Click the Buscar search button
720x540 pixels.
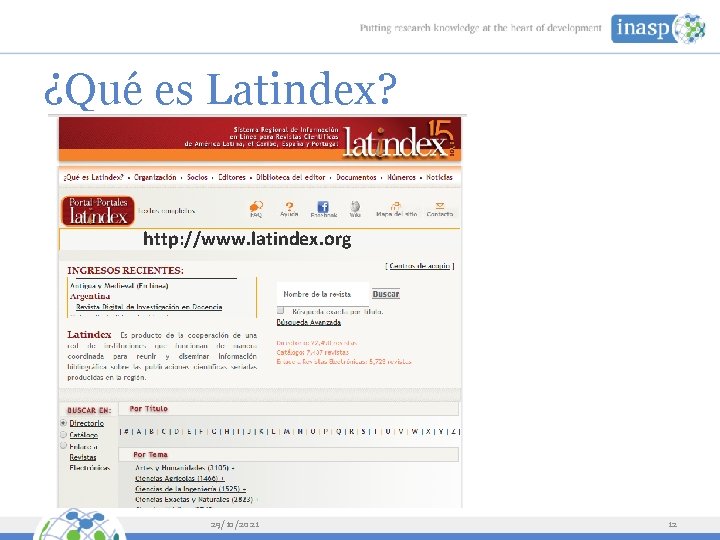pyautogui.click(x=386, y=294)
